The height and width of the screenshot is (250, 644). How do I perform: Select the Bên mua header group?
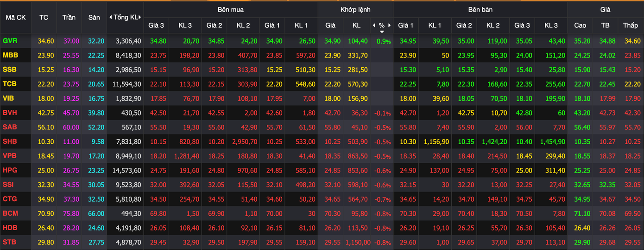230,9
